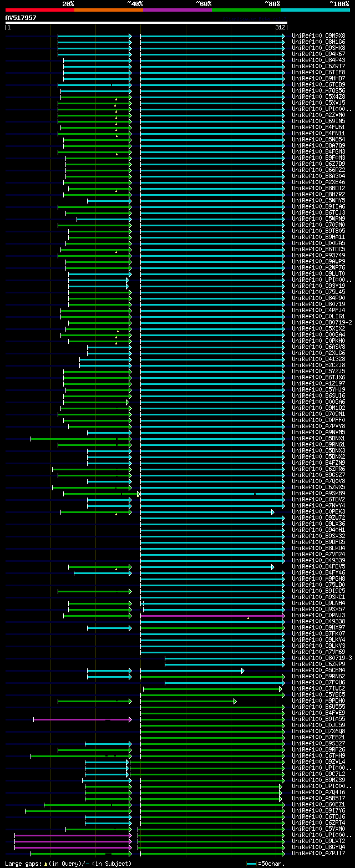Select the UniRef100_B9F0M3 label
Screen dimensions: 355x868
(318, 158)
